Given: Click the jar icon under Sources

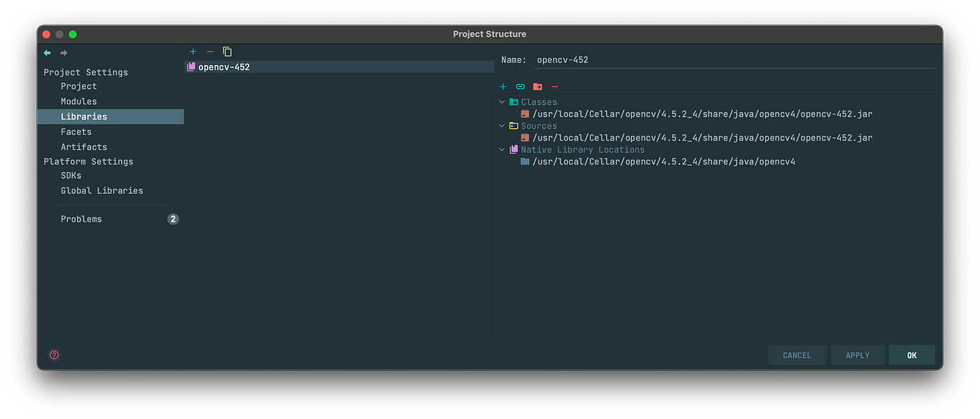Looking at the screenshot, I should click(x=525, y=137).
